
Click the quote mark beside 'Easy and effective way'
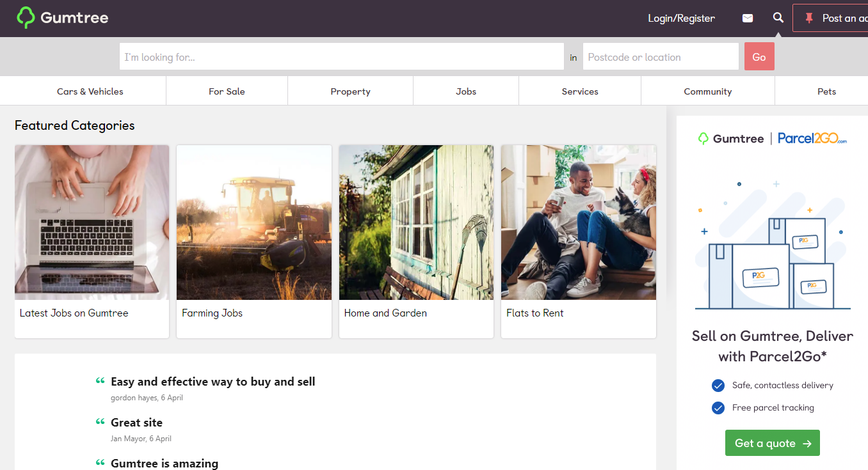100,380
